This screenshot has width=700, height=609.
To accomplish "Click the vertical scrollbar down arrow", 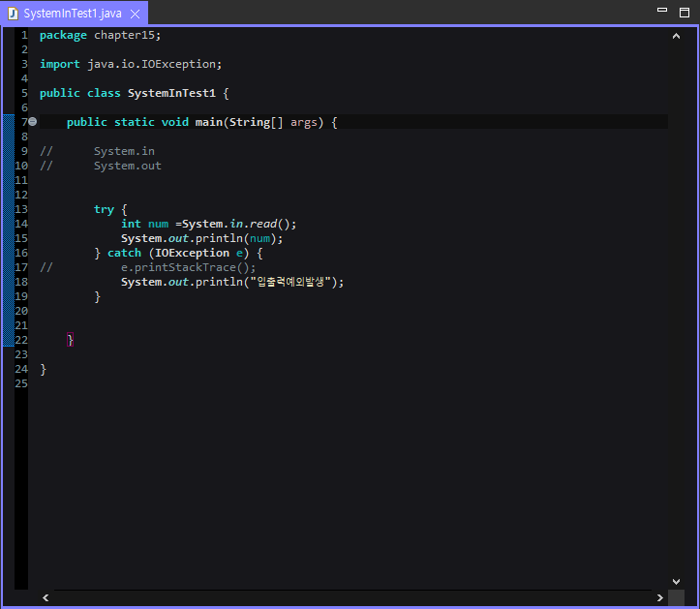I will tap(677, 581).
